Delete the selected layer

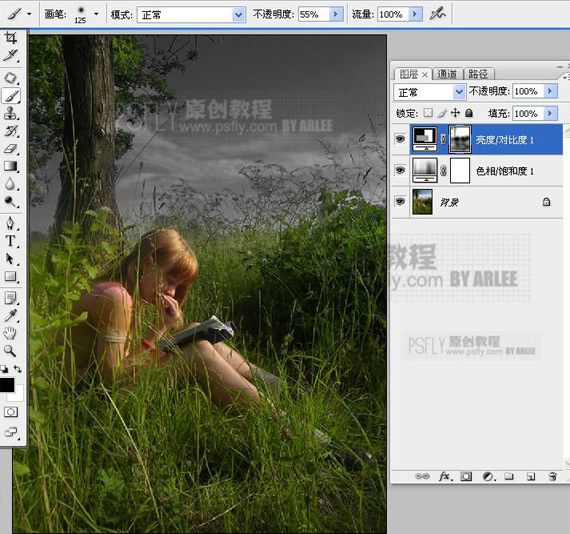click(553, 476)
